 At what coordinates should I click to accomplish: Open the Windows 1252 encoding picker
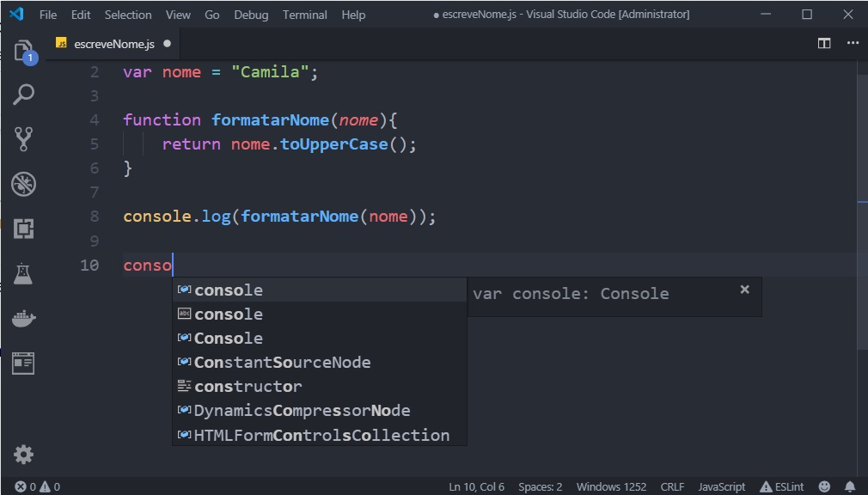[x=611, y=486]
